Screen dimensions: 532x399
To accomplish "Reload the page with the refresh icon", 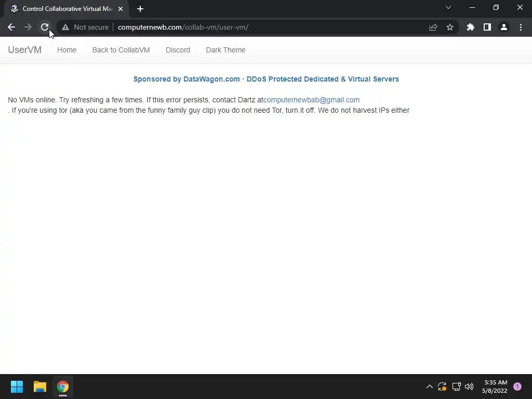I will (x=45, y=27).
